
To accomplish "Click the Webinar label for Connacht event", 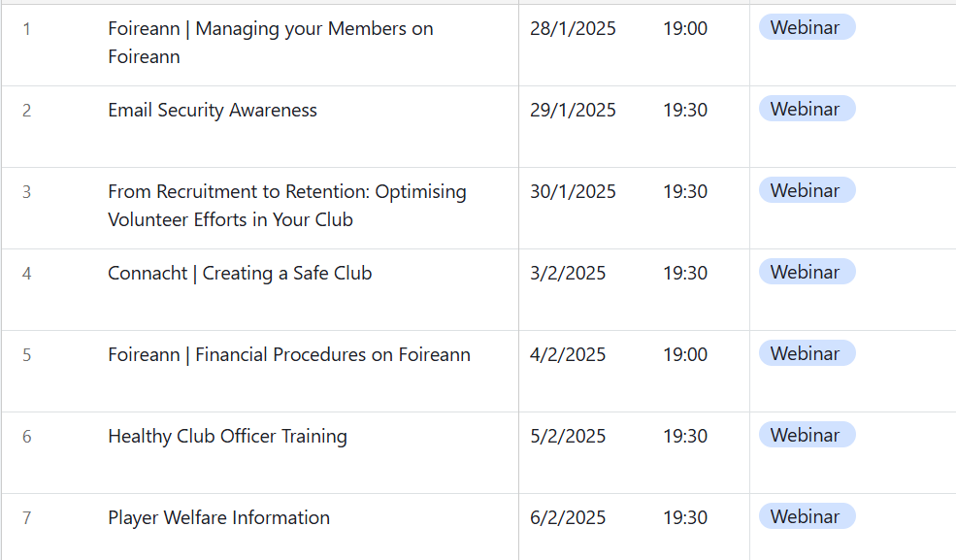I will tap(807, 273).
